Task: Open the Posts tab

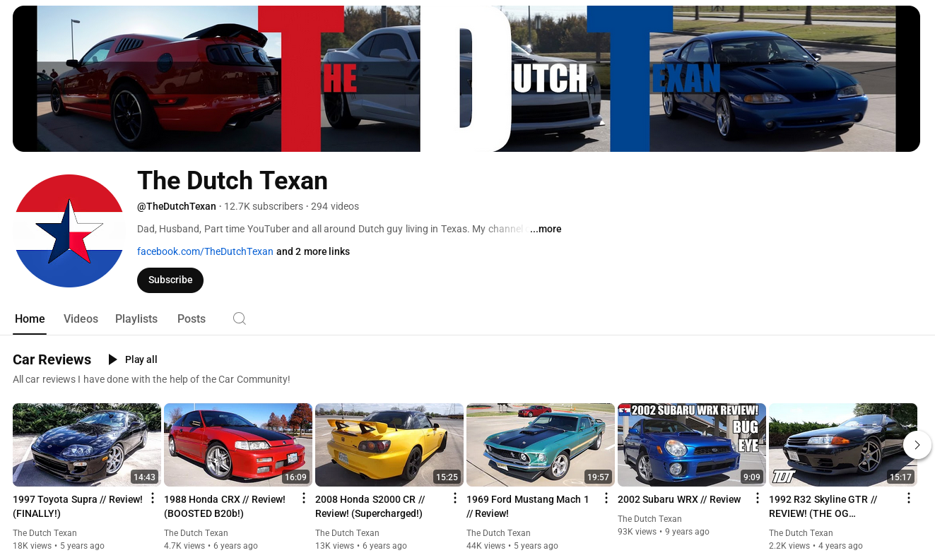Action: point(192,318)
